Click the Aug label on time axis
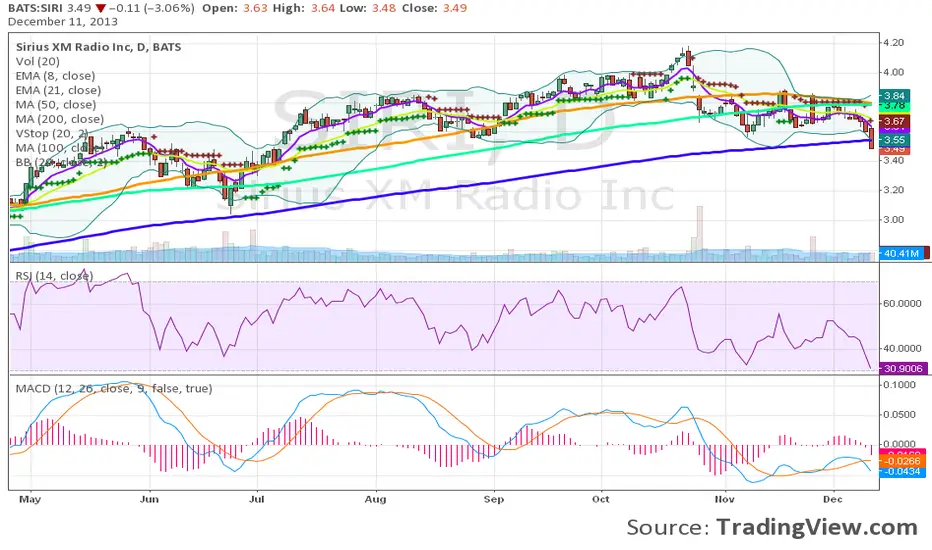The image size is (932, 550). 376,499
